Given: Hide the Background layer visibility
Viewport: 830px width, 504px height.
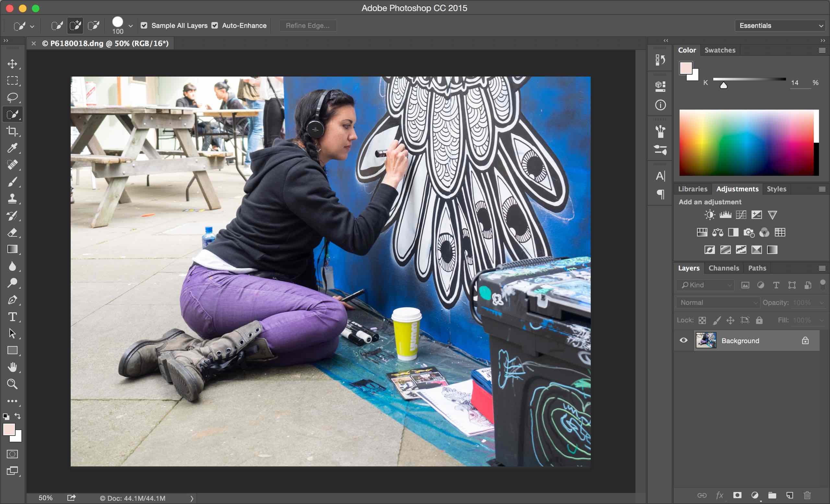Looking at the screenshot, I should tap(683, 340).
